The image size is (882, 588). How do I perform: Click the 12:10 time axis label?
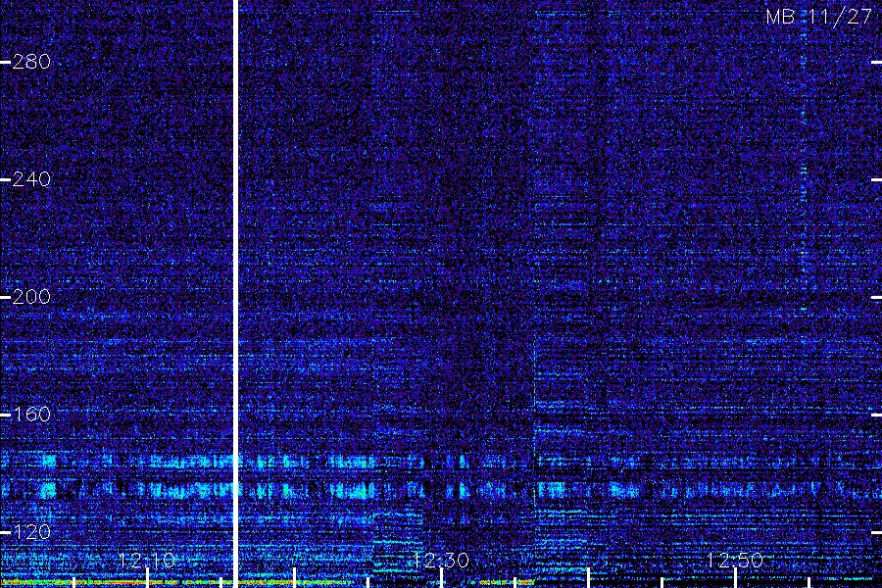[x=147, y=560]
